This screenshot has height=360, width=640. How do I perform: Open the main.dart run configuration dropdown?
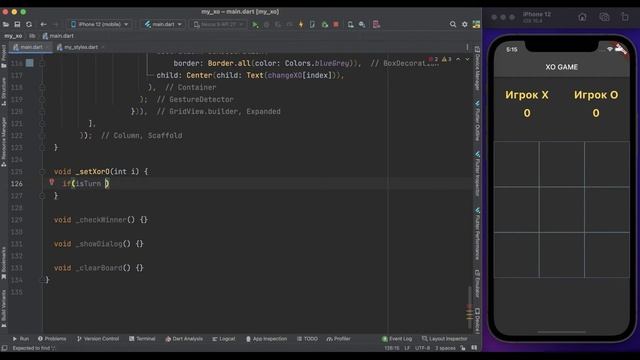coord(163,24)
